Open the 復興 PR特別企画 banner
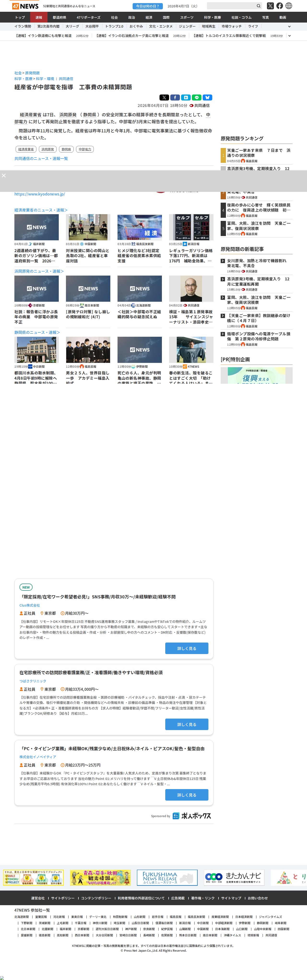Viewport: 307px width, 980px height. click(256, 375)
